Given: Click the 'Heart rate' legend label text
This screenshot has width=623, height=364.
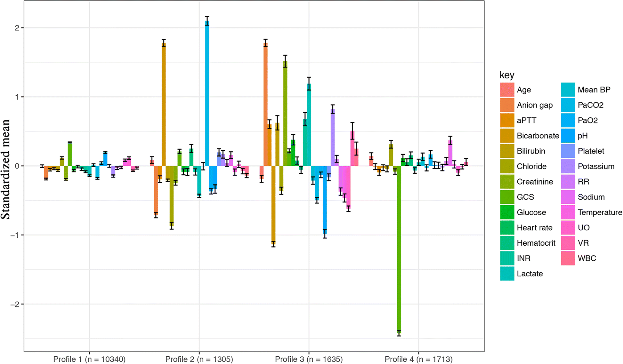Looking at the screenshot, I should tap(535, 228).
